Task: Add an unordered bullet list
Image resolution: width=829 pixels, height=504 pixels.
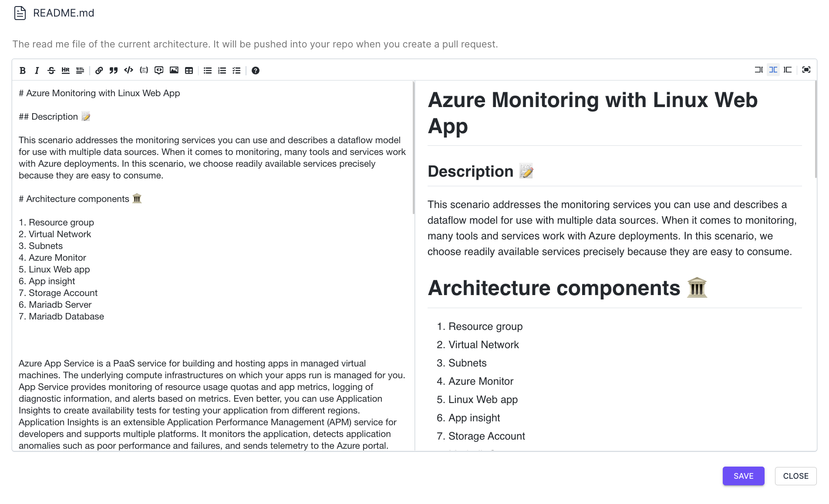Action: (x=208, y=71)
